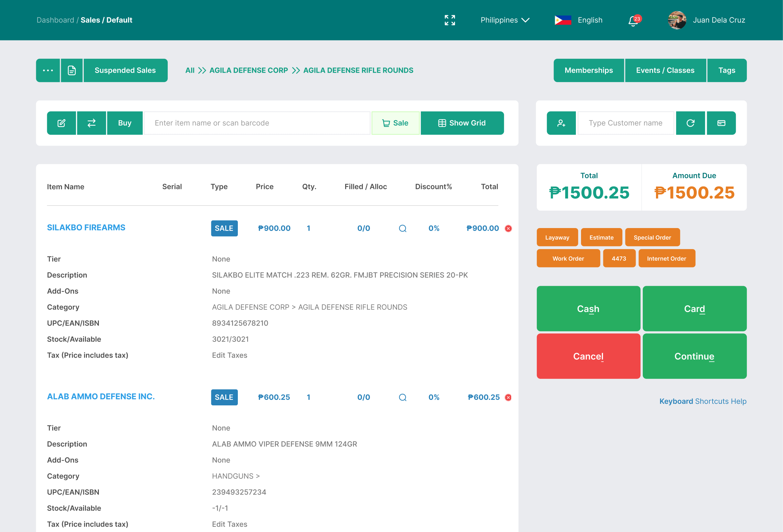
Task: Click the swap arrows icon button
Action: [x=92, y=123]
